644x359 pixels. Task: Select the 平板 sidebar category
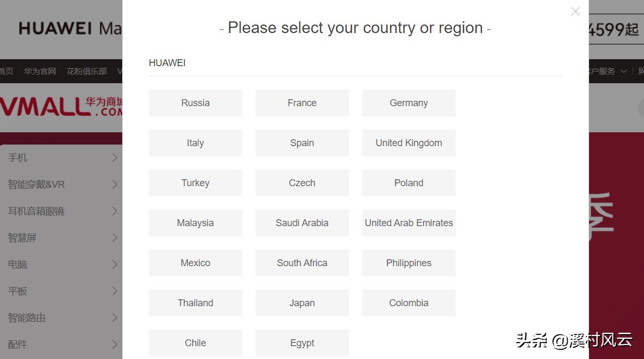pyautogui.click(x=18, y=291)
